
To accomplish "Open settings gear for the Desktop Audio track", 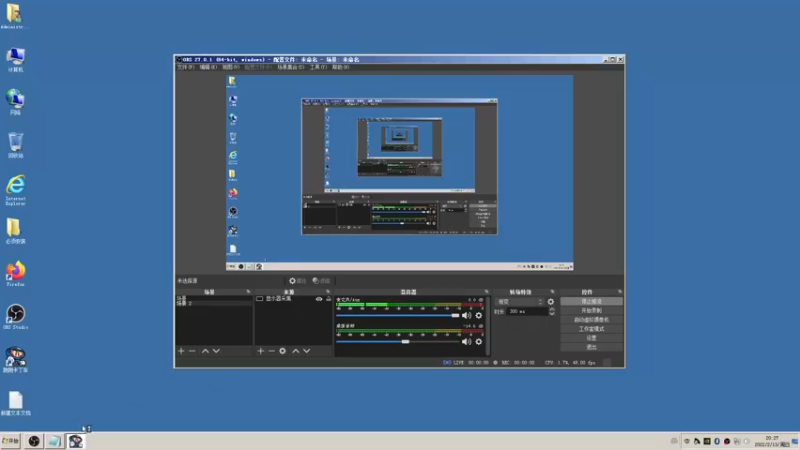I will (479, 341).
